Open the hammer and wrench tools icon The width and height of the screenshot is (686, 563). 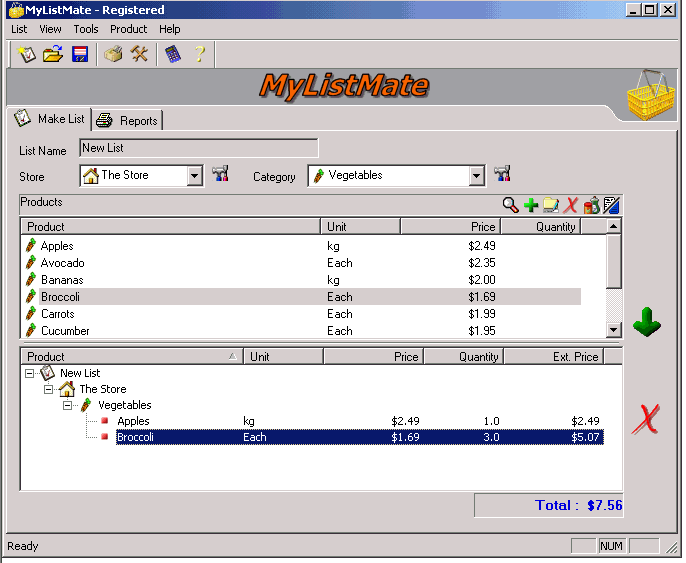click(139, 54)
